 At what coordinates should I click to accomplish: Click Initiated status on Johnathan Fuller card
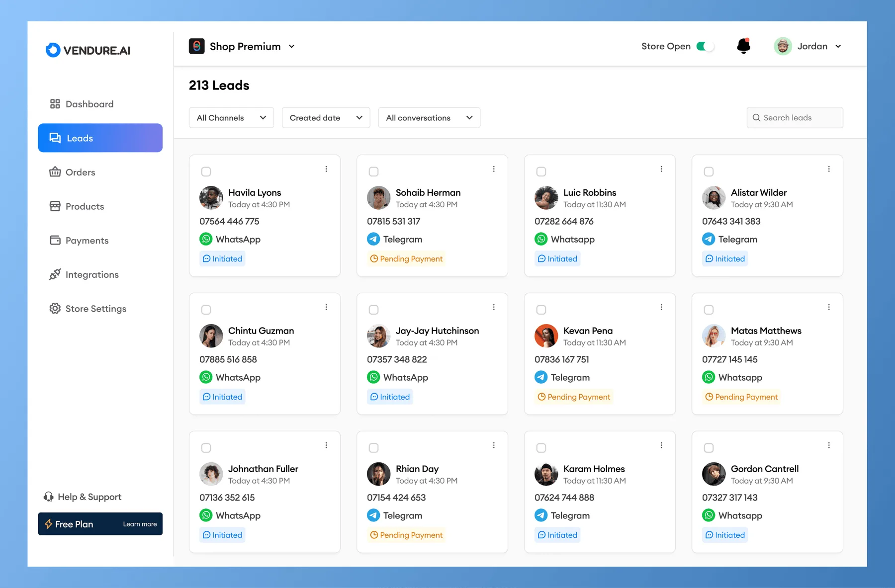[222, 535]
